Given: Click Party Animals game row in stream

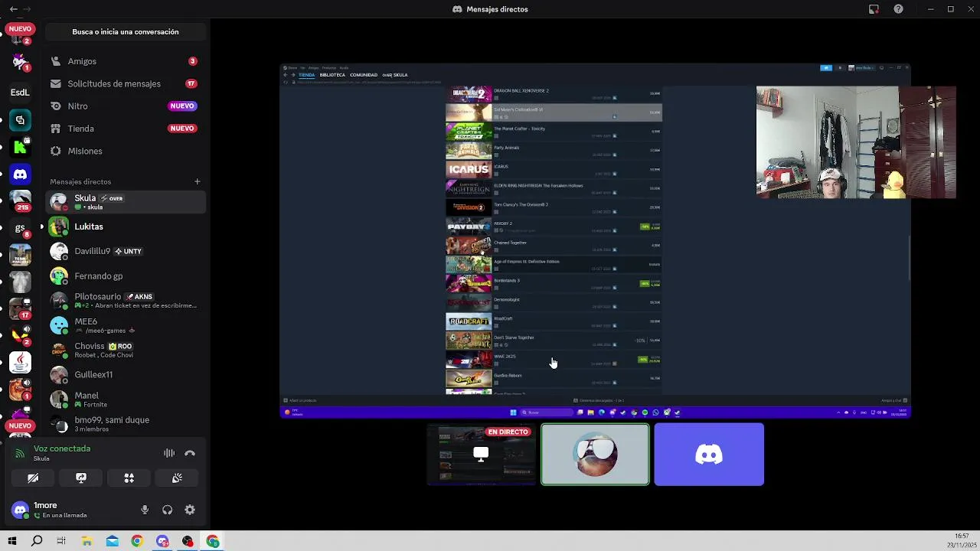Looking at the screenshot, I should coord(554,150).
